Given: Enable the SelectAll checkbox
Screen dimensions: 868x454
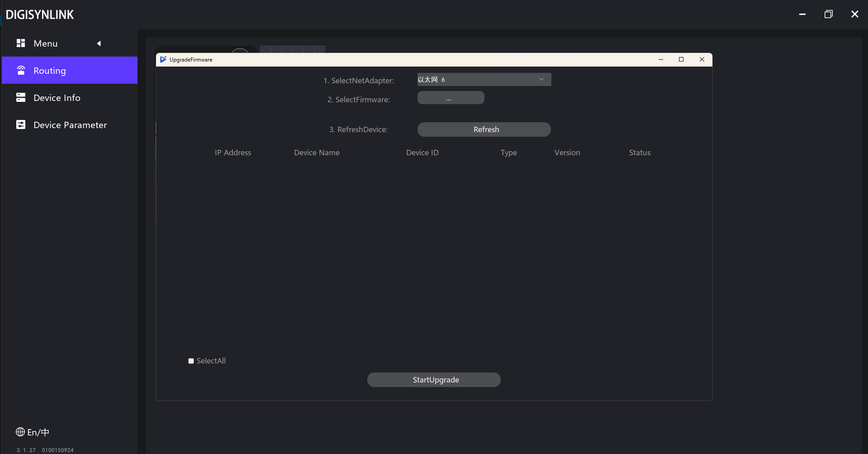Looking at the screenshot, I should [x=191, y=361].
